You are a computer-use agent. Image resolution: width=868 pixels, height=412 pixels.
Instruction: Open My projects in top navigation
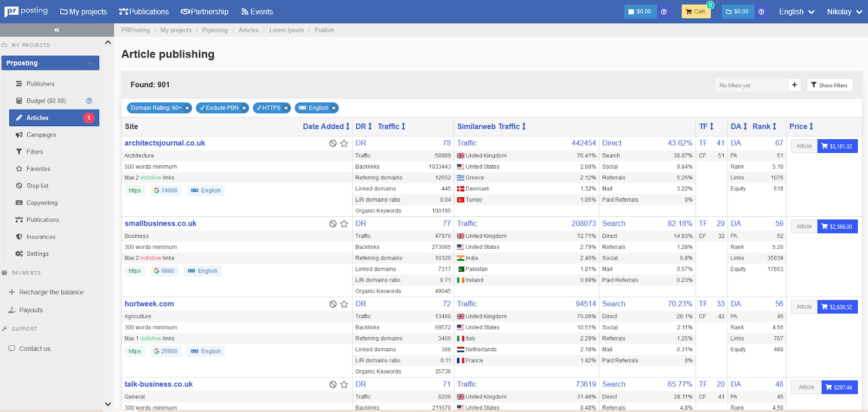[84, 11]
